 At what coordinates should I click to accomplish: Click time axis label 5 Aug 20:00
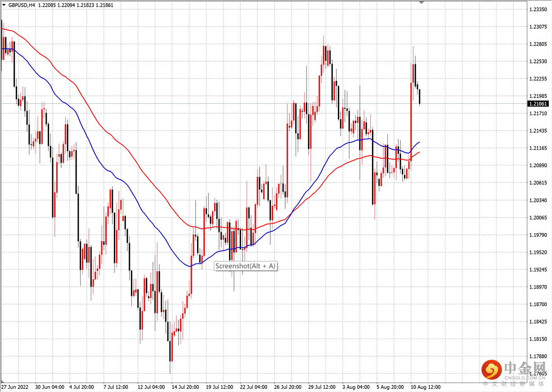[x=390, y=387]
